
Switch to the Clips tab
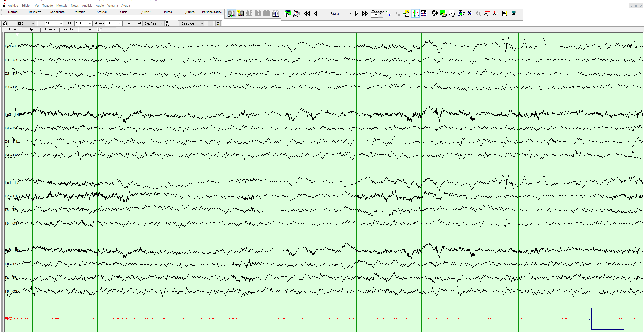[x=31, y=29]
